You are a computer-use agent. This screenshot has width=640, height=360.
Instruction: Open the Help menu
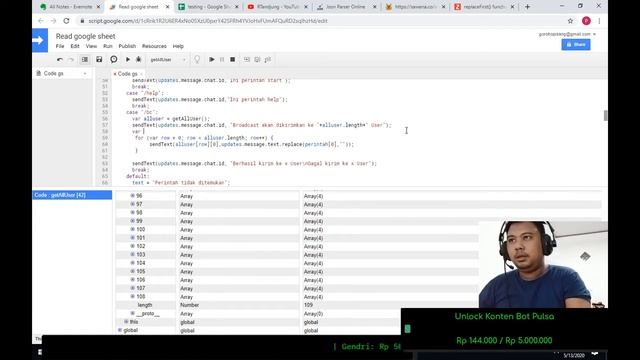[x=178, y=46]
